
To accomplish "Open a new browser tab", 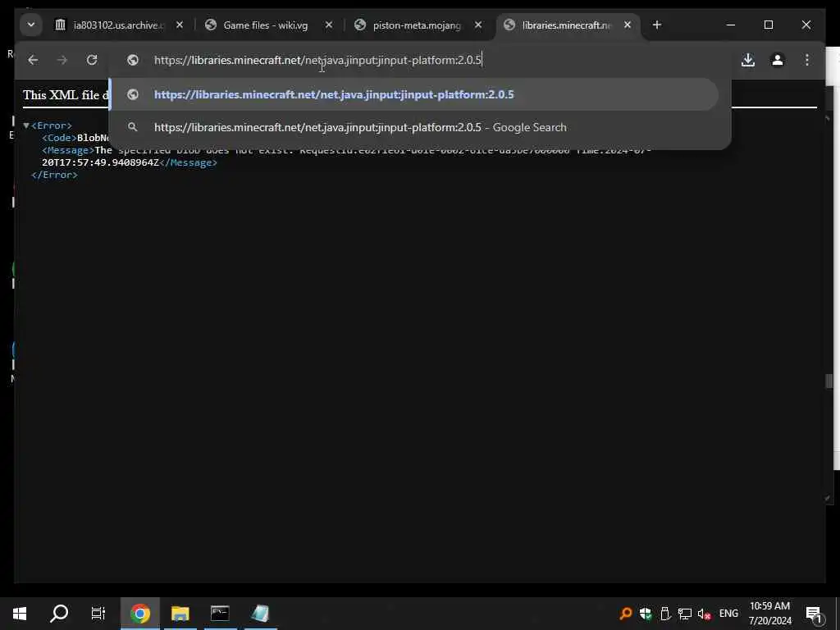I will [x=657, y=25].
